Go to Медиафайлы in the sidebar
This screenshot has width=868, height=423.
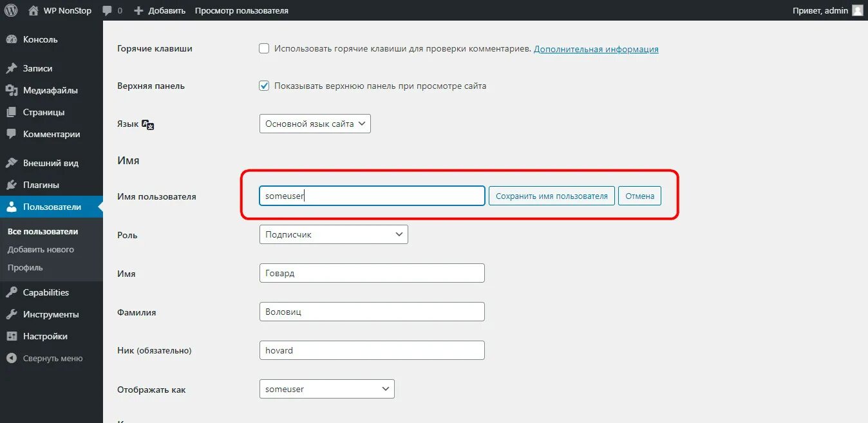click(x=52, y=90)
